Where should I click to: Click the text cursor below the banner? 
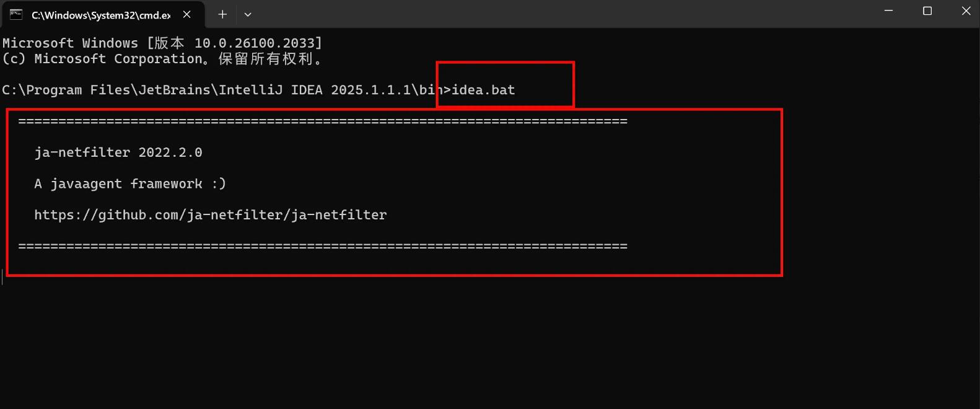coord(2,278)
